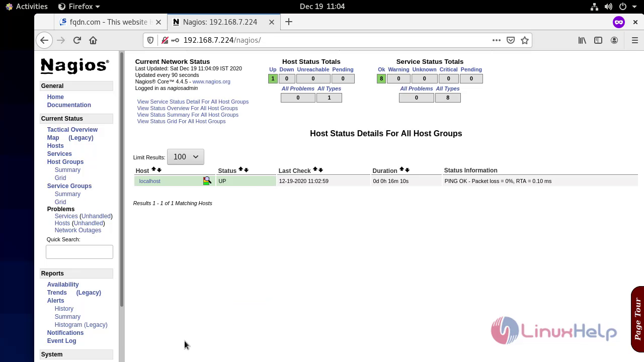
Task: Close the fqdn.com tab
Action: coord(159,22)
